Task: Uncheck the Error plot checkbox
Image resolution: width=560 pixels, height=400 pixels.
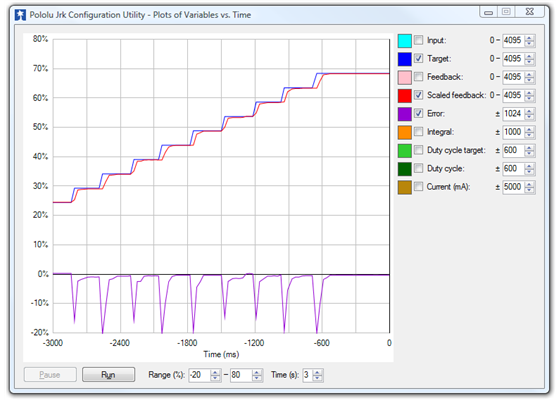Action: 418,113
